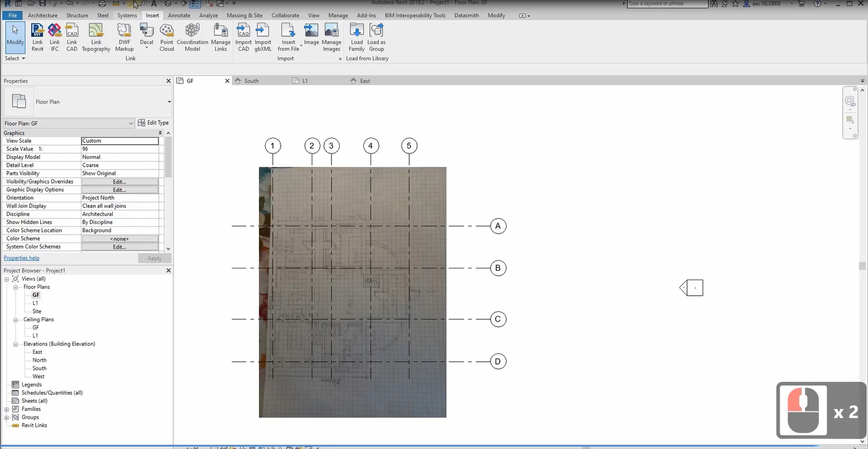Screen dimensions: 868x449
Task: Open the Select panel dropdown
Action: click(15, 58)
